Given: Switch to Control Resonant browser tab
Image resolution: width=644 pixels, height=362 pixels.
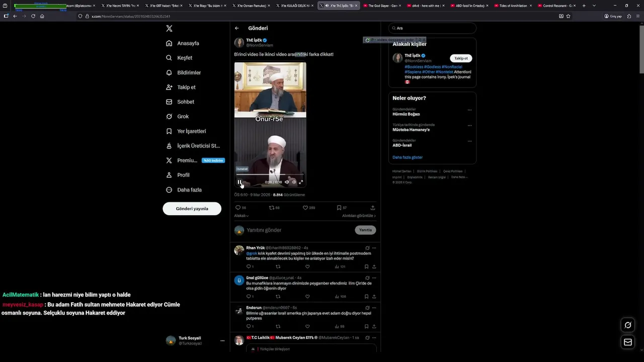Looking at the screenshot, I should (x=556, y=6).
